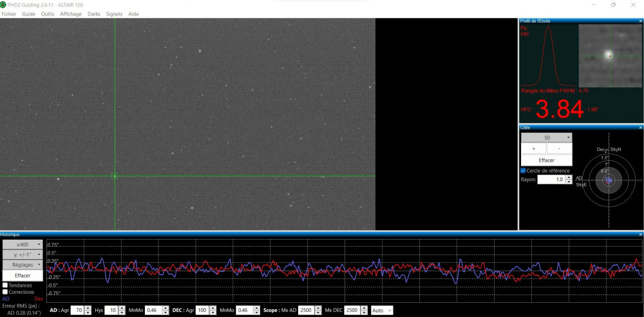
Task: Open the Réglages dropdown
Action: [x=23, y=265]
